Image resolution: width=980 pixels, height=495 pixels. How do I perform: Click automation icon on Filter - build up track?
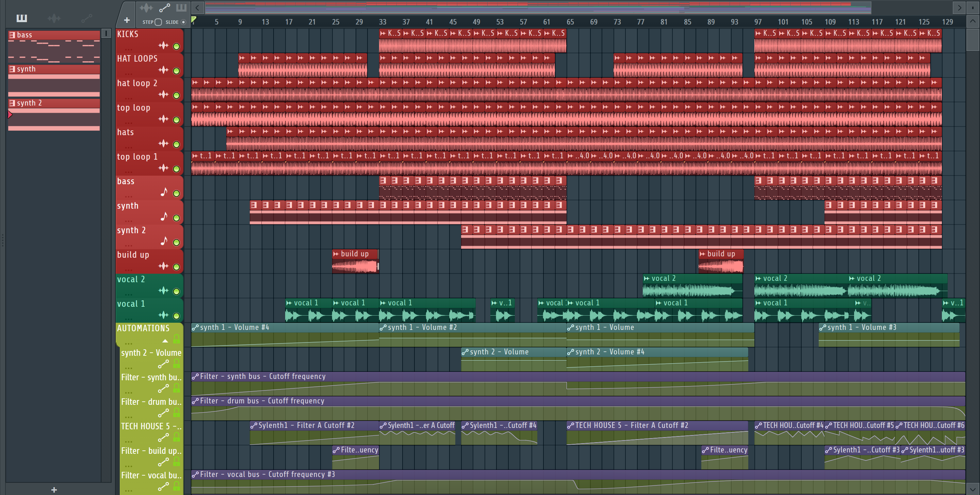(x=164, y=462)
